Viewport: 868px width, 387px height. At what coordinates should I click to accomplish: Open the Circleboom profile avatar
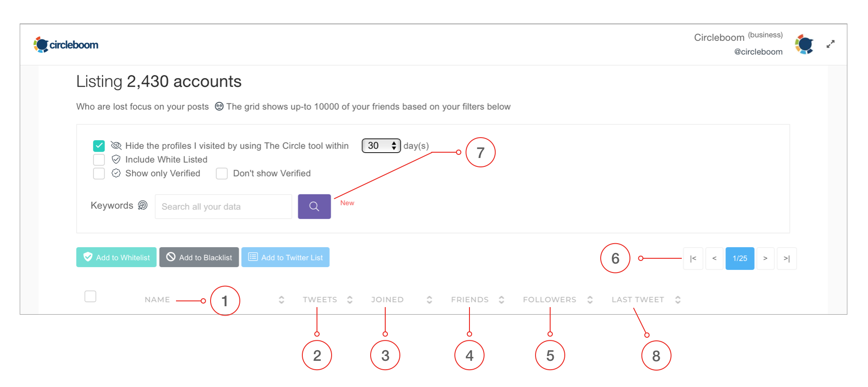(804, 44)
